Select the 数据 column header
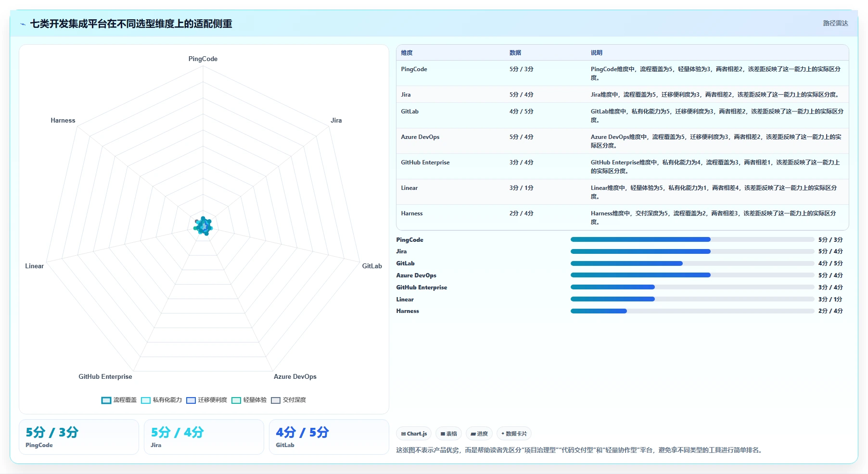 coord(515,53)
